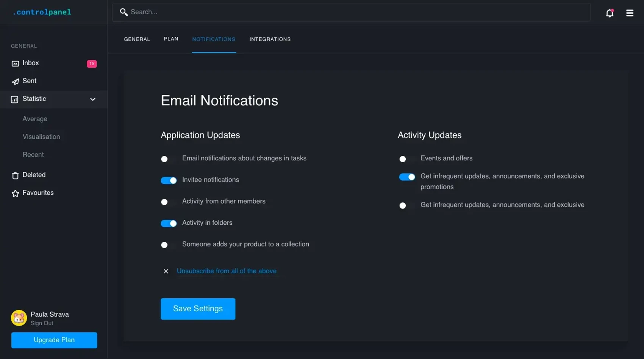Viewport: 644px width, 359px height.
Task: Click the Sent paper plane icon
Action: pos(15,82)
